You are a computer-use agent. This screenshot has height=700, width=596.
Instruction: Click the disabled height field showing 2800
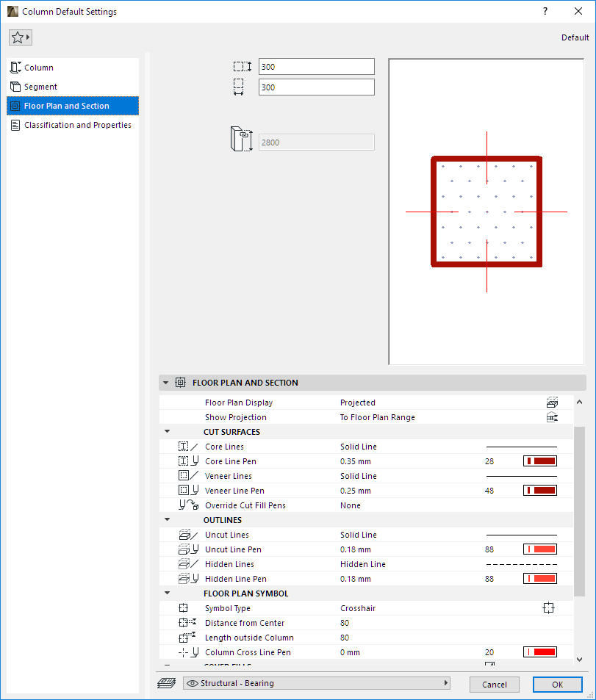(316, 142)
